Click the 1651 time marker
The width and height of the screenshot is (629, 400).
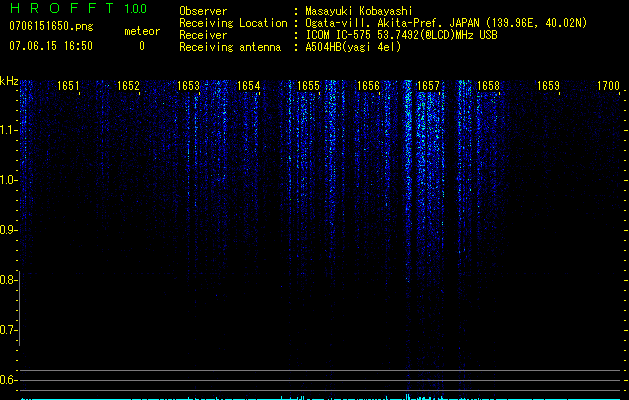(68, 86)
